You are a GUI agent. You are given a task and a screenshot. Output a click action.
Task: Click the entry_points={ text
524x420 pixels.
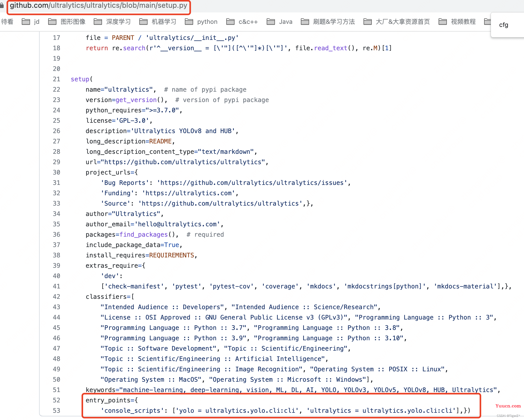(x=112, y=400)
